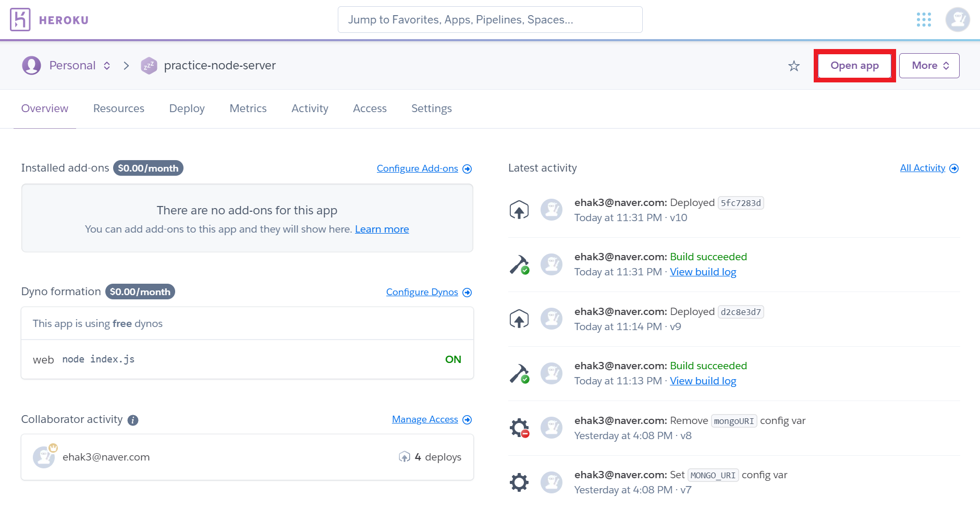Click the web node index.js dyno row
Screen dimensions: 980x509
tap(247, 359)
